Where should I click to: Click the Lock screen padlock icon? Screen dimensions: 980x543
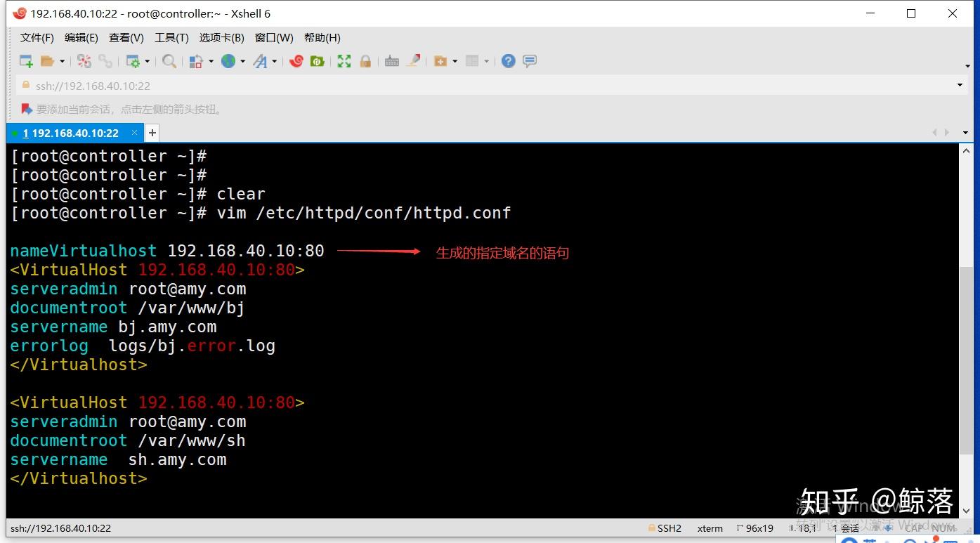(x=365, y=61)
